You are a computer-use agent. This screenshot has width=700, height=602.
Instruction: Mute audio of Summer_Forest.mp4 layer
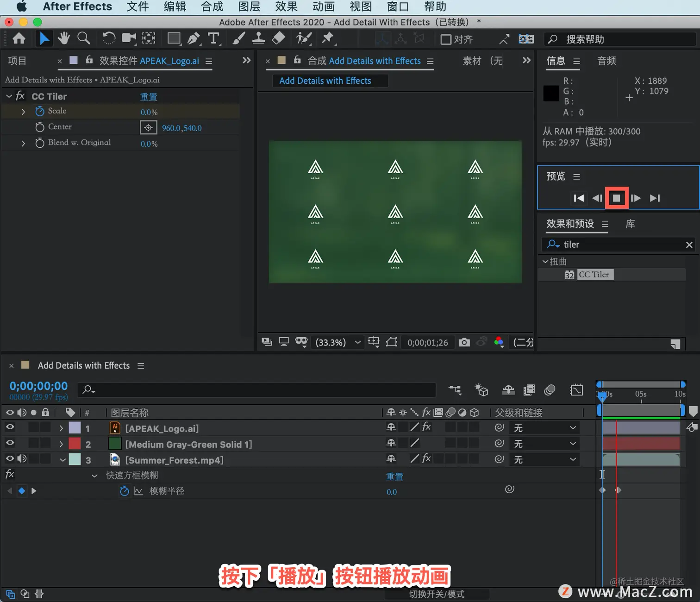tap(22, 459)
